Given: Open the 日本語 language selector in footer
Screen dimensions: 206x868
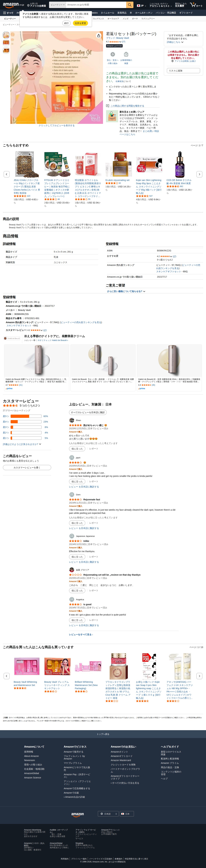Looking at the screenshot, I should tap(108, 814).
